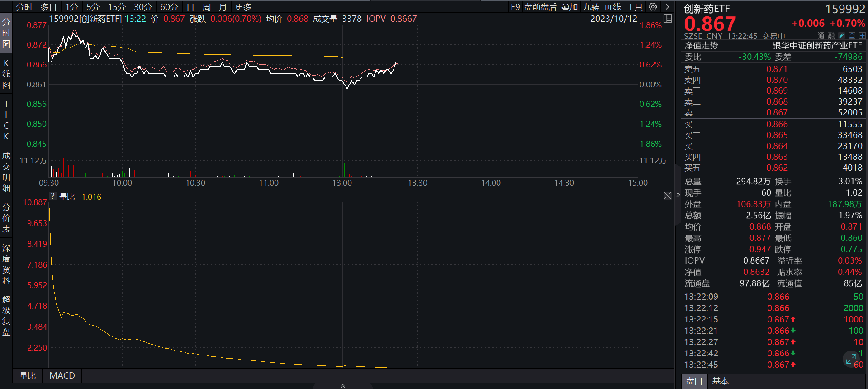This screenshot has height=389, width=868.
Task: Select the 15分 period
Action: pos(116,7)
